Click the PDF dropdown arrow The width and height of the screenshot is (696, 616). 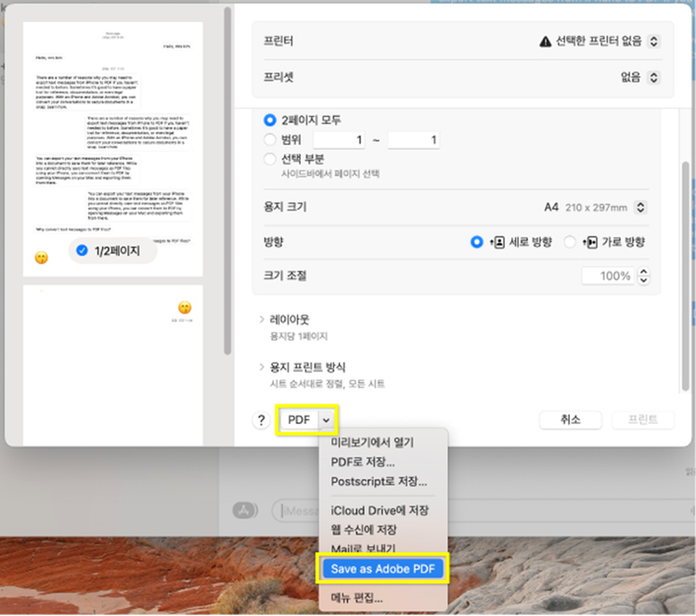[327, 420]
